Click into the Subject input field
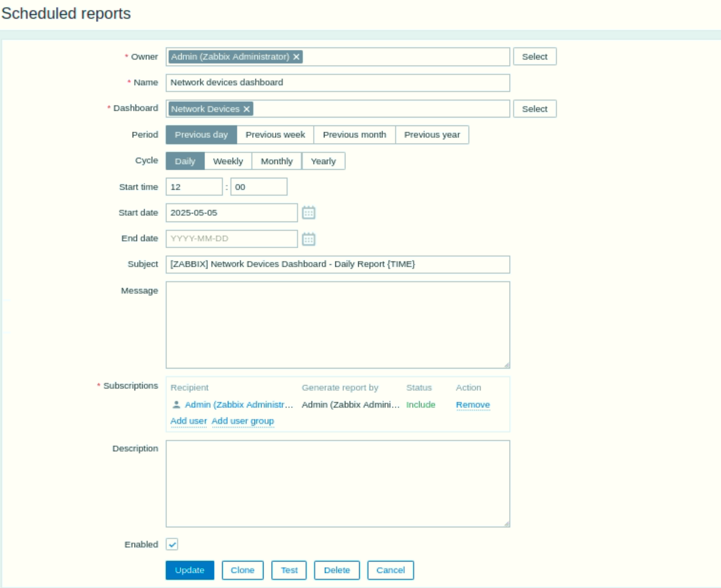Viewport: 721px width, 588px height. point(338,265)
